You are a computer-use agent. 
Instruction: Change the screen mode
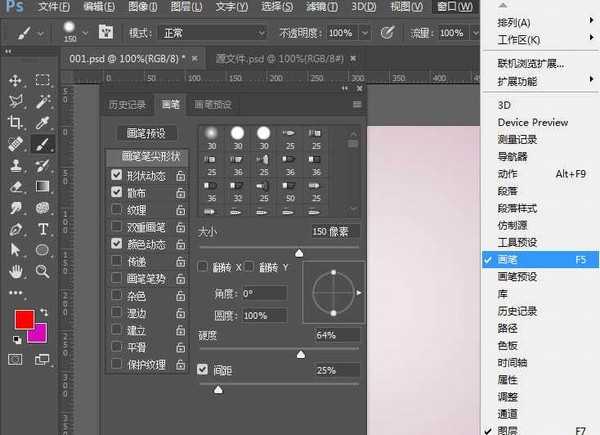click(x=42, y=360)
